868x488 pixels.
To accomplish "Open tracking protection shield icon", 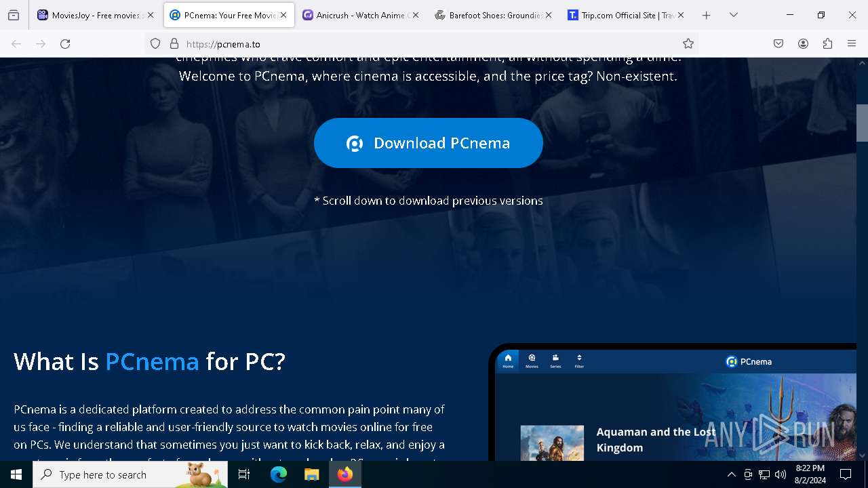I will click(x=155, y=44).
